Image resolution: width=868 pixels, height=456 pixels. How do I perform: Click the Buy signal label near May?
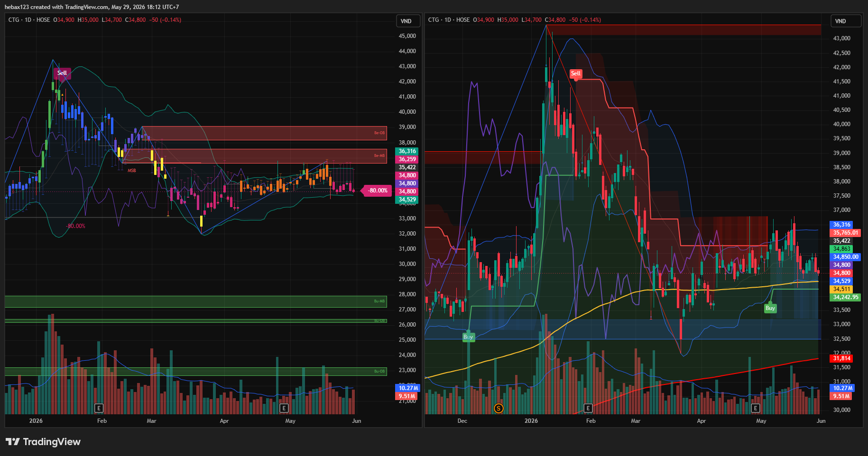click(770, 308)
